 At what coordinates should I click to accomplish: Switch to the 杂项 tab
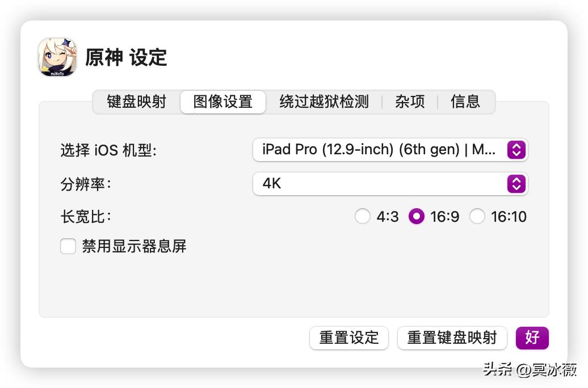coord(410,102)
